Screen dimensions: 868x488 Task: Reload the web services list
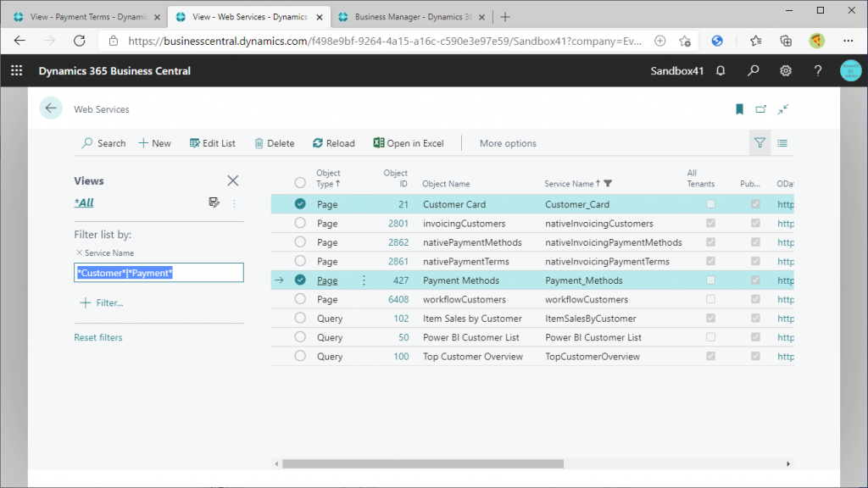pyautogui.click(x=334, y=143)
